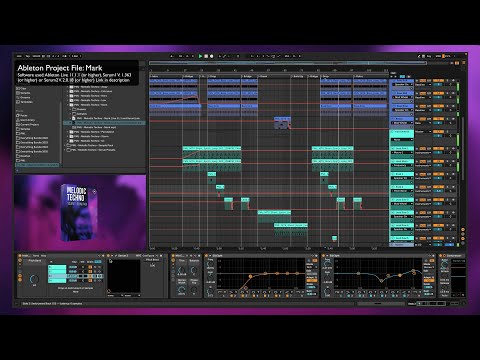Image resolution: width=480 pixels, height=360 pixels.
Task: Open the Clips category in browser
Action: tap(22, 88)
